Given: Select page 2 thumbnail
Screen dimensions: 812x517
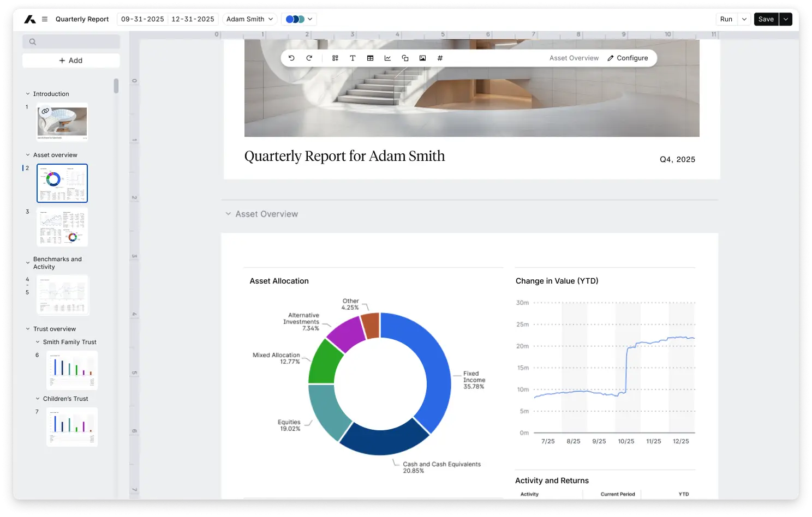Looking at the screenshot, I should pos(62,183).
